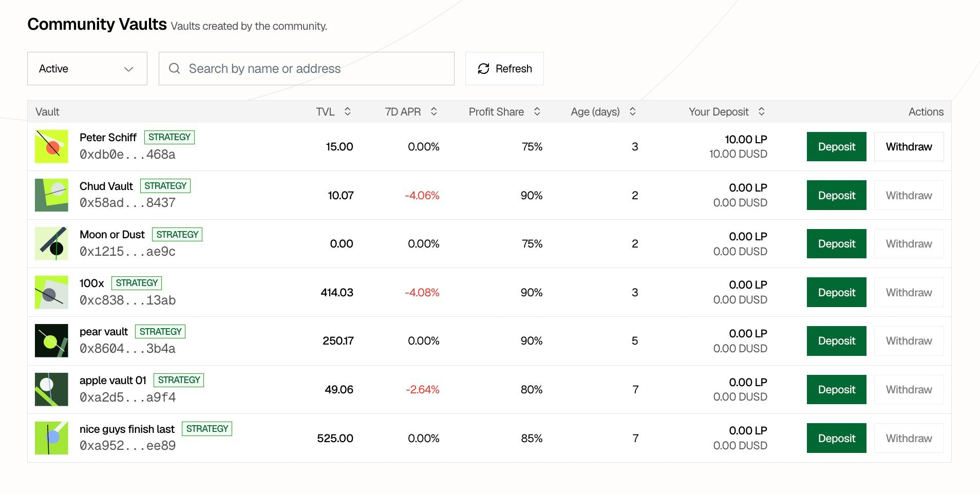Viewport: 980px width, 494px height.
Task: Focus the search by name field
Action: pyautogui.click(x=307, y=68)
